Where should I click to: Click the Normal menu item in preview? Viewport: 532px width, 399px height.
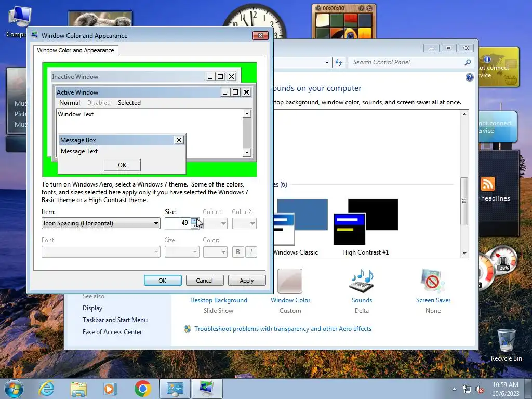70,103
